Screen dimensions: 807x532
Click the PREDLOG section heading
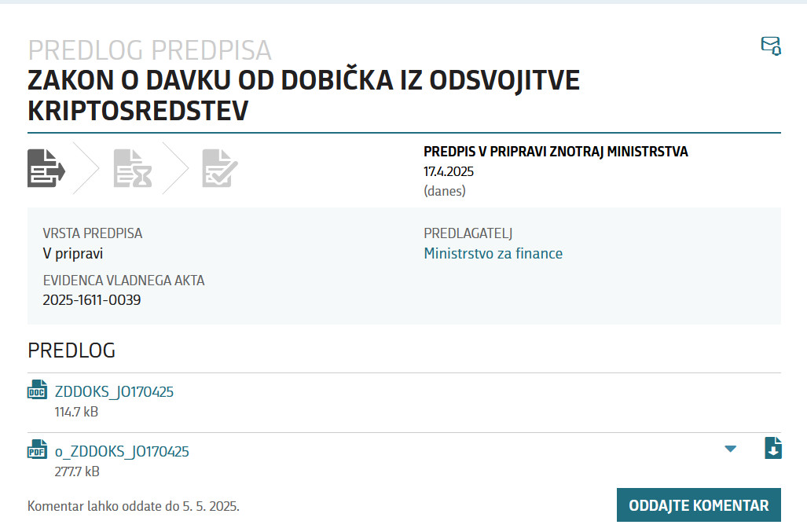coord(72,350)
